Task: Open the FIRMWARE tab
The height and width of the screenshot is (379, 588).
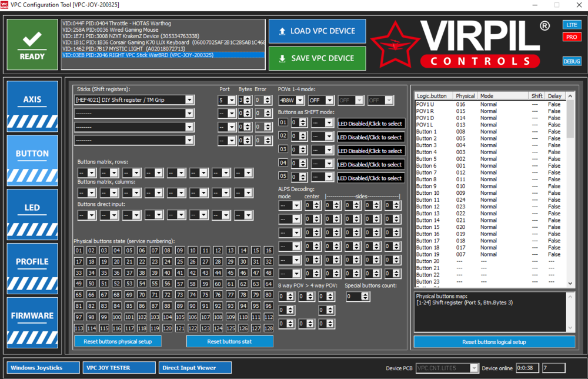Action: (x=32, y=323)
